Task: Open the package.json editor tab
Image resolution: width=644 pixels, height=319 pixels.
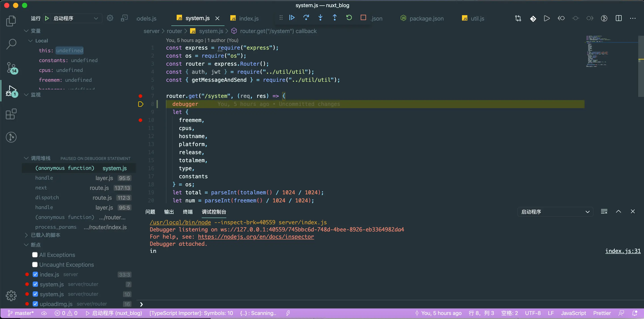Action: tap(426, 19)
